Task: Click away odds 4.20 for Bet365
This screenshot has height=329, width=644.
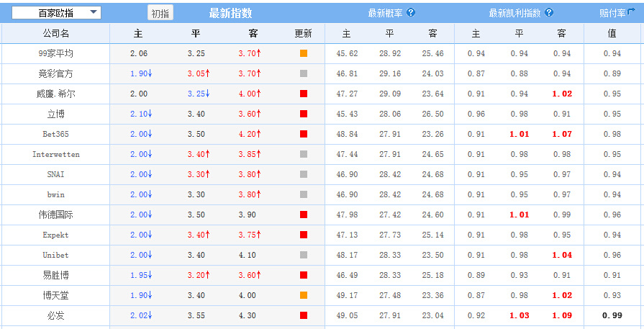Action: (250, 134)
